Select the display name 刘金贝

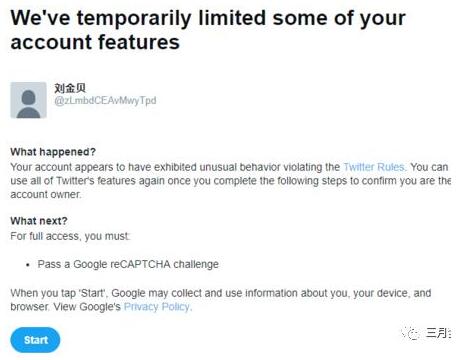70,88
